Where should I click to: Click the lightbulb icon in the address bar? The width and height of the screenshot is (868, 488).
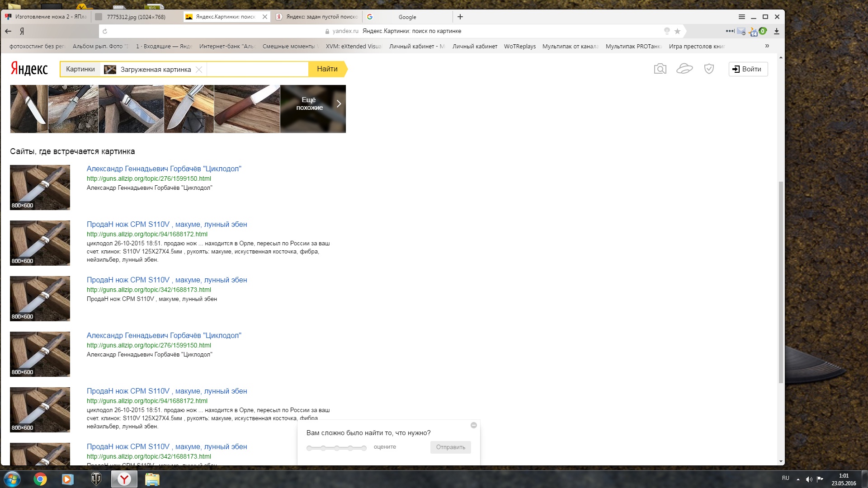click(x=667, y=31)
